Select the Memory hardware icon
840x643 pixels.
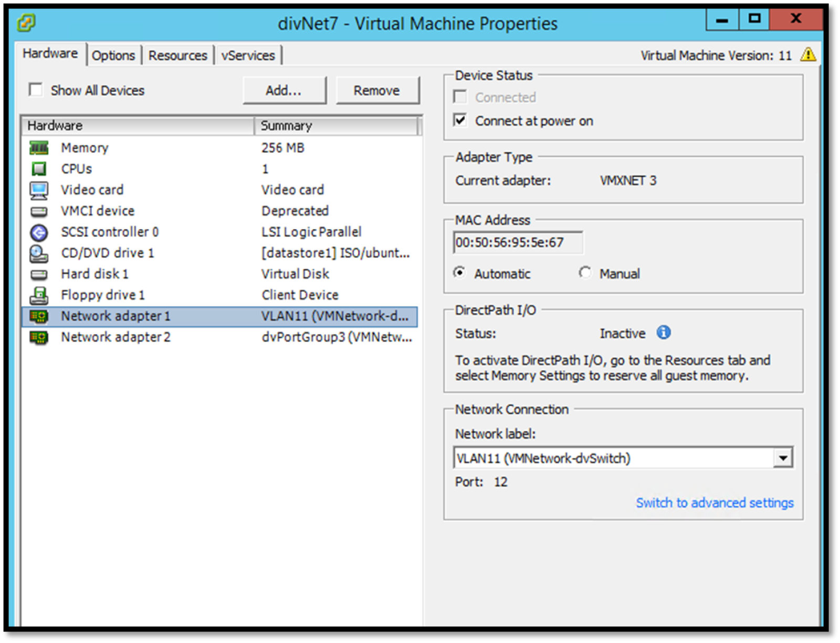click(x=39, y=148)
